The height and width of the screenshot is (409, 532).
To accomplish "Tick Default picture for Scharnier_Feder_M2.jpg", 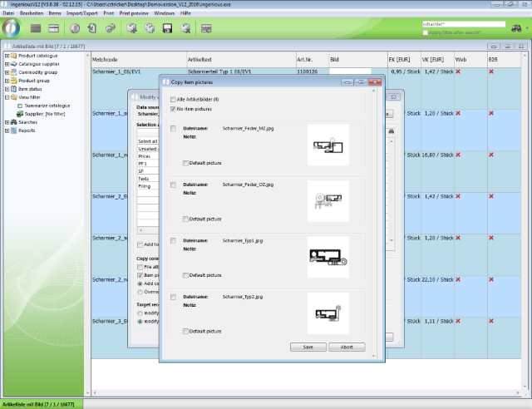I will coord(185,162).
